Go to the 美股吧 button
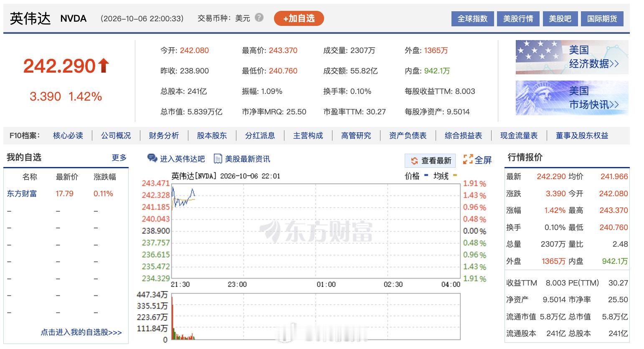Viewport: 644px width, 349px height. click(560, 19)
